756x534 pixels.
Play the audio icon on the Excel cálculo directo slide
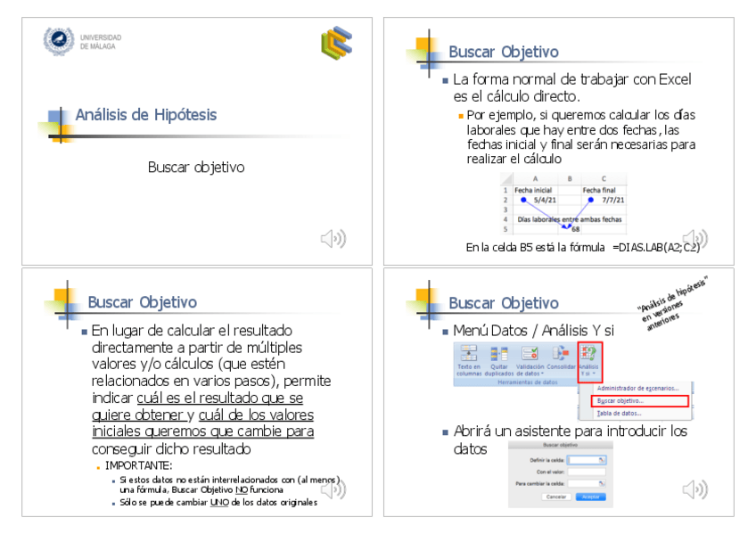695,239
